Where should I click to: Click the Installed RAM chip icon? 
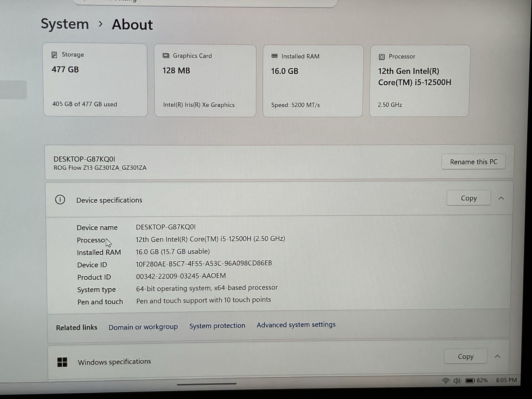coord(274,56)
